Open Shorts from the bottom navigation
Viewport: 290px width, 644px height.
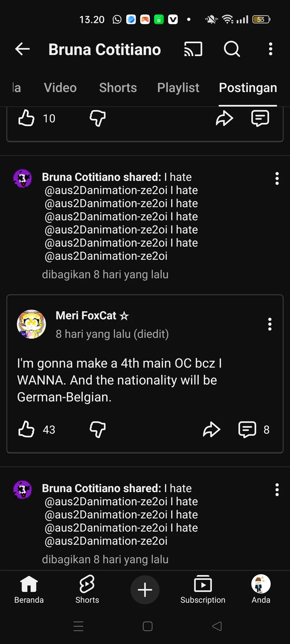tap(87, 590)
